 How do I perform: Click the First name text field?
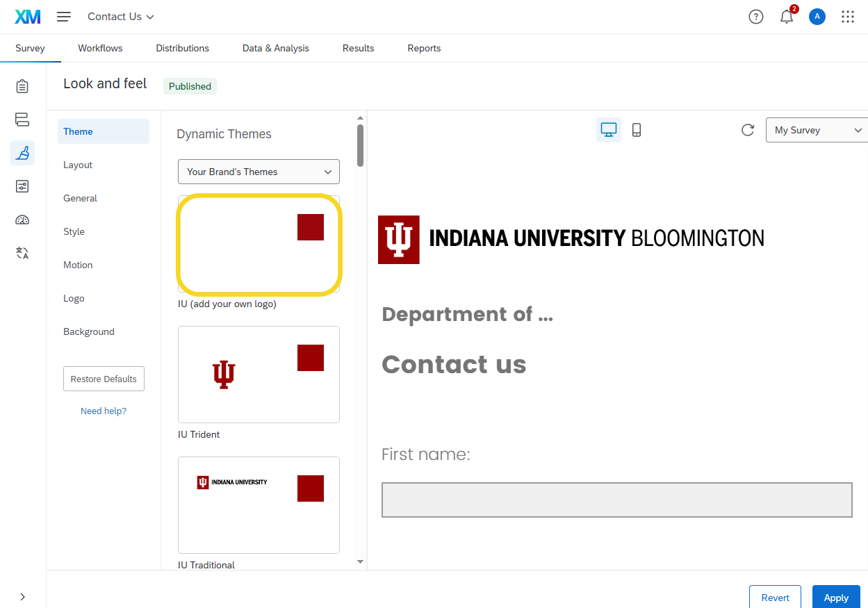click(616, 500)
